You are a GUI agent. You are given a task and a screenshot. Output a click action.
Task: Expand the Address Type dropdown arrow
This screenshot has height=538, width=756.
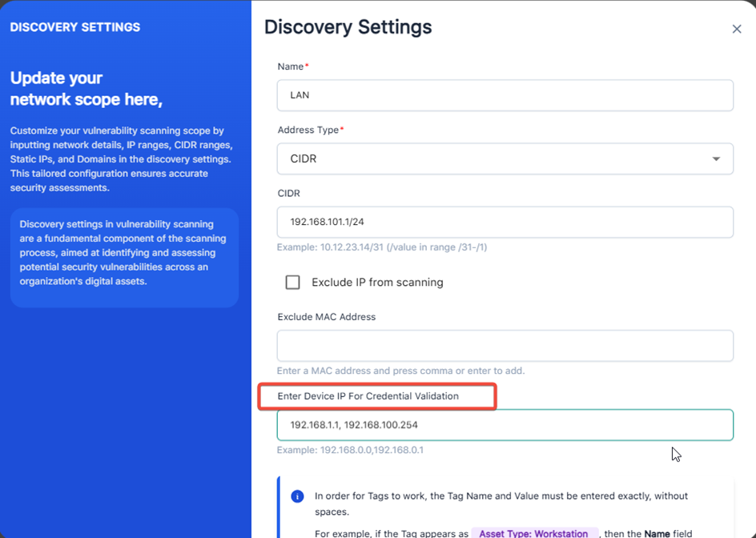tap(716, 159)
